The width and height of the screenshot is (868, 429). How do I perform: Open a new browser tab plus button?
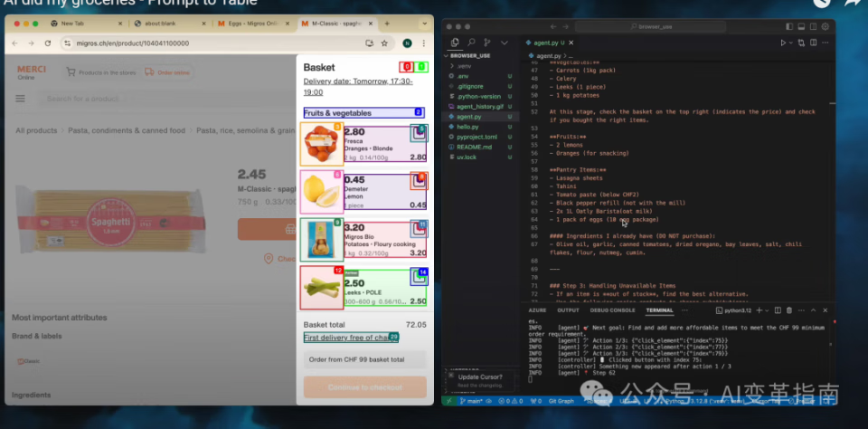(x=387, y=24)
